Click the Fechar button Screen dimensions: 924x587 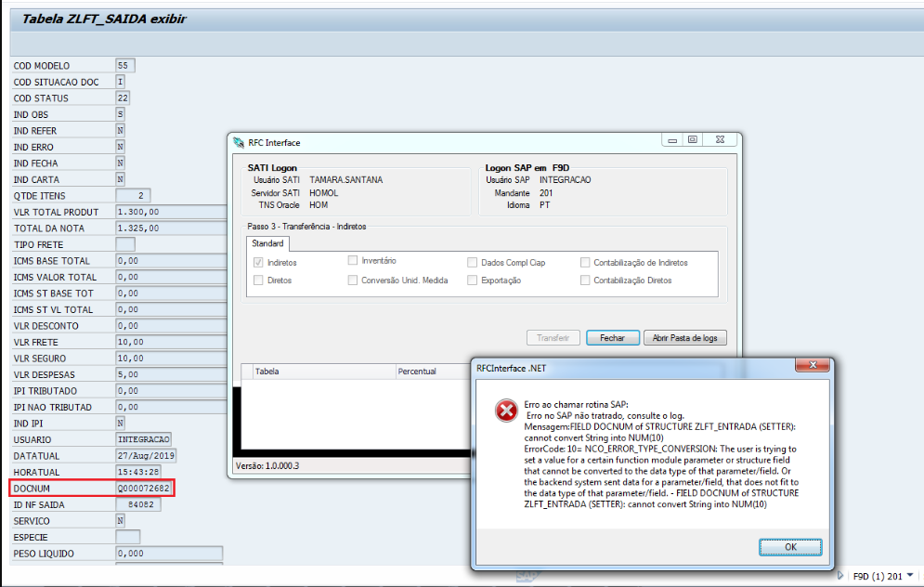click(612, 338)
